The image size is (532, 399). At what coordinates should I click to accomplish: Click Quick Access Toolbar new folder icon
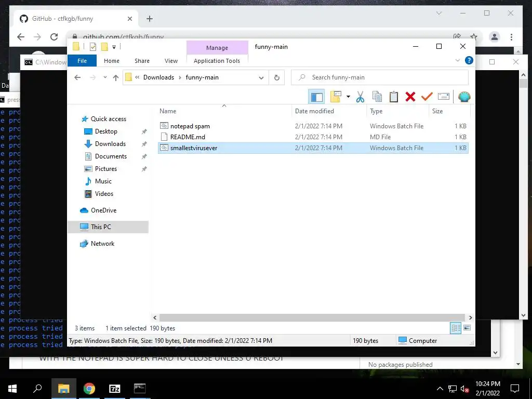(104, 47)
